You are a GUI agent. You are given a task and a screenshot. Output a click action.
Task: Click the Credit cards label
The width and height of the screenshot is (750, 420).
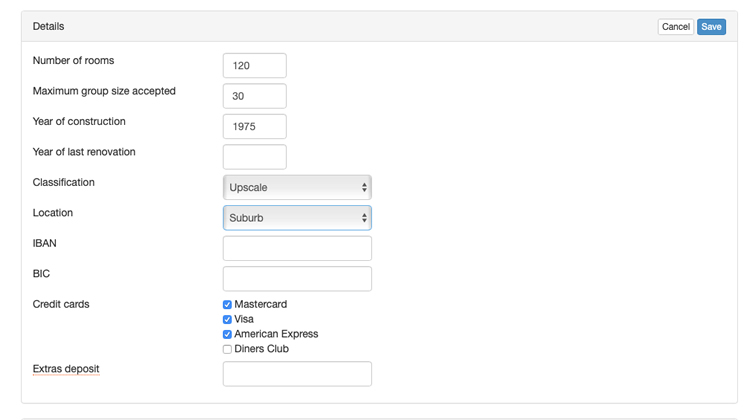[x=61, y=304]
